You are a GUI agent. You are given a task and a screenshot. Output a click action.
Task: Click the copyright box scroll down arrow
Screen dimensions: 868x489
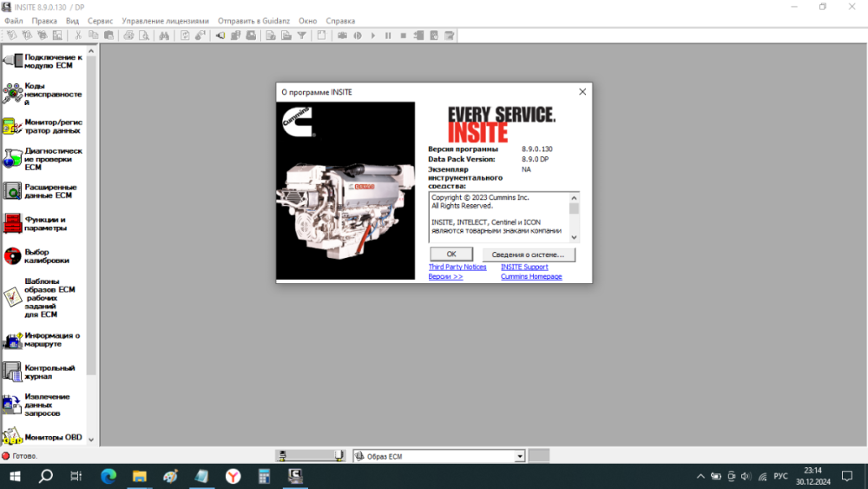[x=574, y=237]
